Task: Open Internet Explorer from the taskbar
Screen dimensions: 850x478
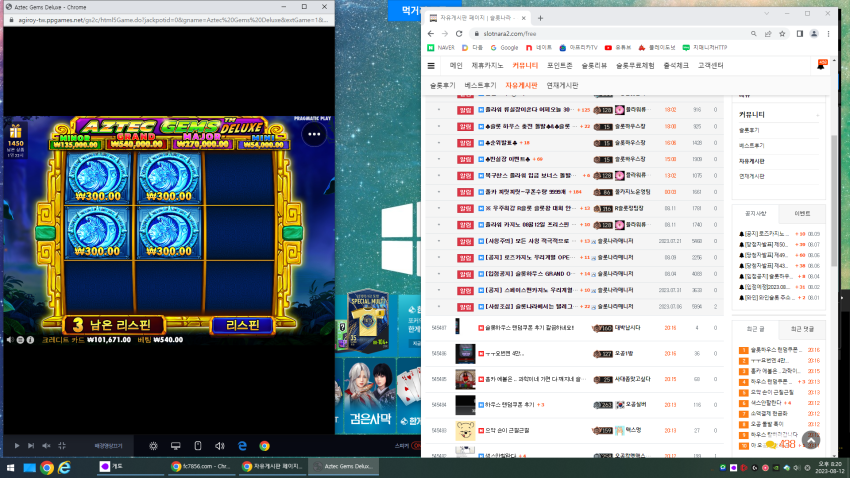Action: coord(65,467)
